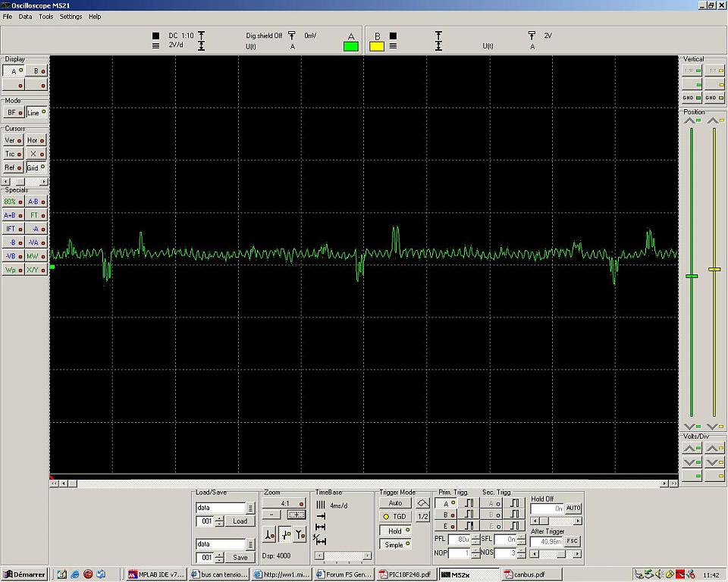Image resolution: width=728 pixels, height=582 pixels.
Task: Click channel B position up arrow
Action: [715, 120]
